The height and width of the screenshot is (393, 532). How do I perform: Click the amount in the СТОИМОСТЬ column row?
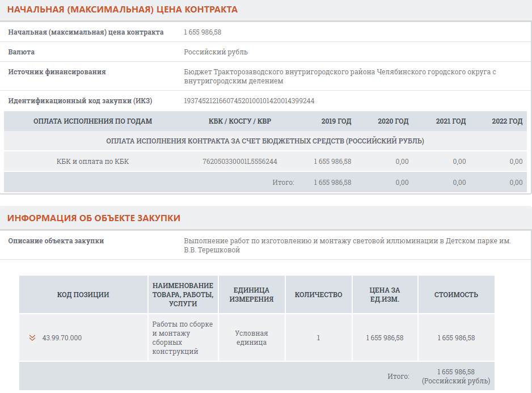456,338
